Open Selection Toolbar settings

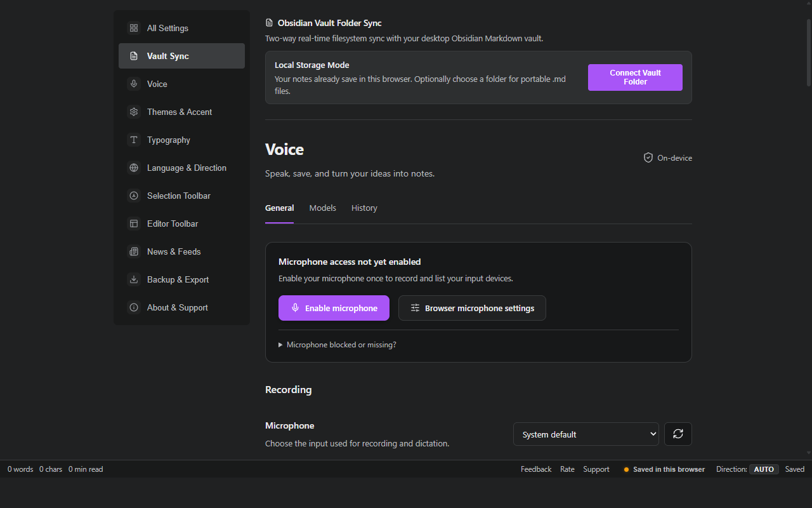[x=181, y=196]
